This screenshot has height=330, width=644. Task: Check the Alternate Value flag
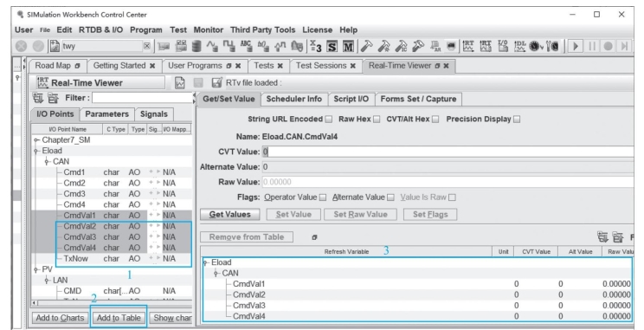[390, 197]
